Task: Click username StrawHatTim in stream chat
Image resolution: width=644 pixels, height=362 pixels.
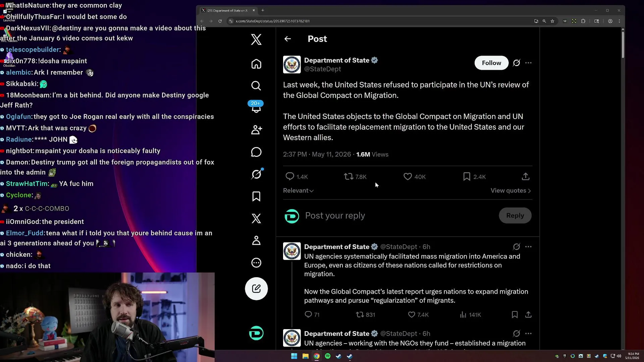Action: (27, 184)
